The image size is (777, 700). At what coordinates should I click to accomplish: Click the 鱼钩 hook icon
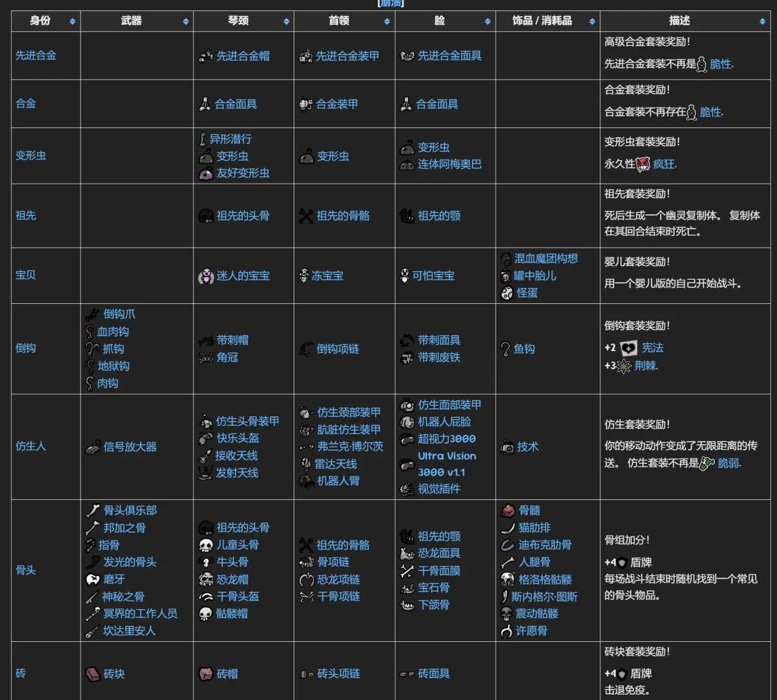point(505,349)
